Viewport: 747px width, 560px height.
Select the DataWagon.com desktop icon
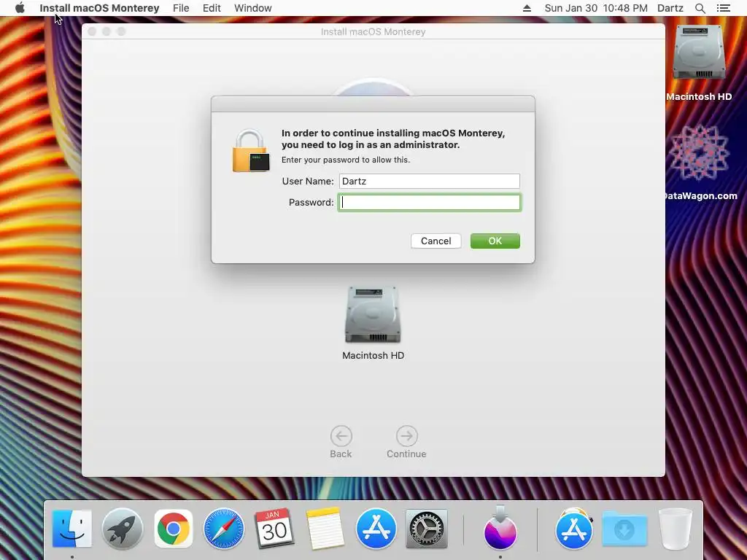pyautogui.click(x=699, y=153)
